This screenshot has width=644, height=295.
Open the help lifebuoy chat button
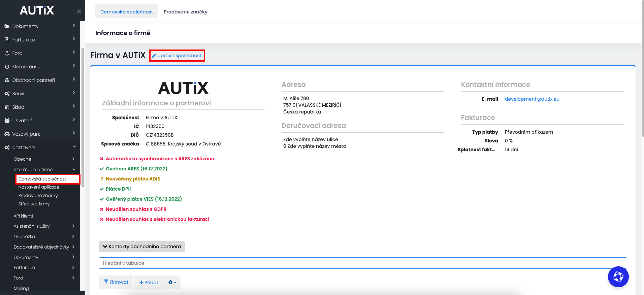coord(618,277)
